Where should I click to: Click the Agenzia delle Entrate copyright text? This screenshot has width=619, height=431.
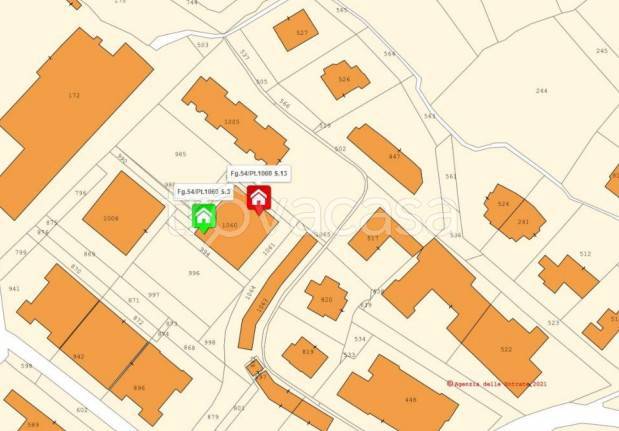pos(497,383)
